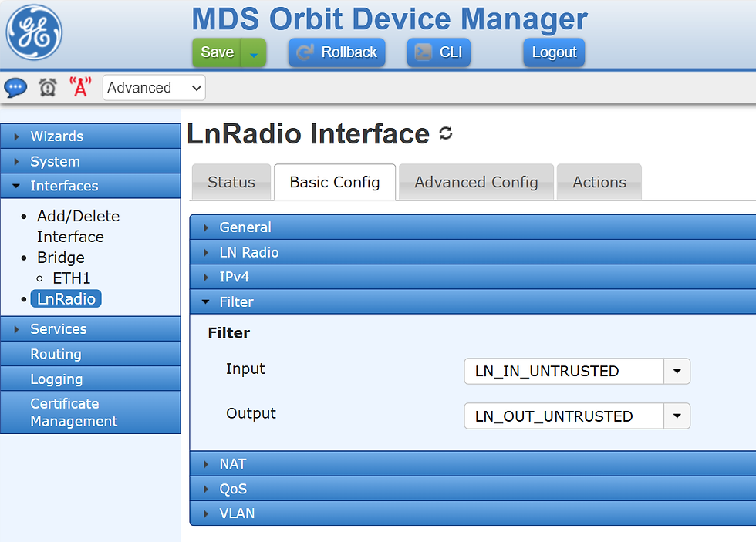Screen dimensions: 756x542
Task: Click the Output filter field LN_OUT_UNTRUSTED
Action: (564, 416)
